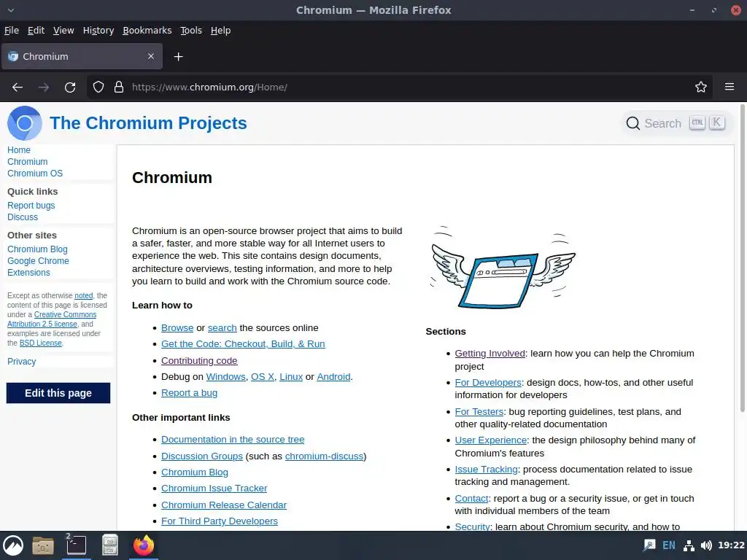Viewport: 747px width, 560px height.
Task: Click the tray icon left of EN
Action: [649, 545]
